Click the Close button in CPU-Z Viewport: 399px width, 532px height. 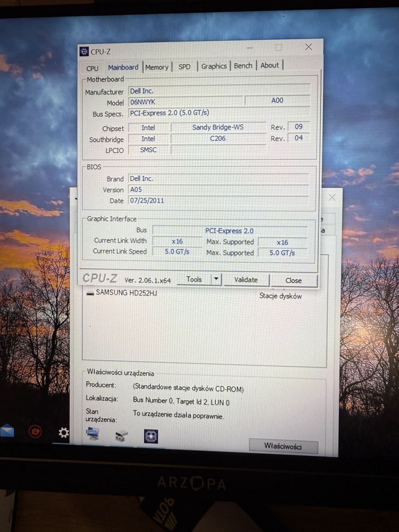click(294, 280)
